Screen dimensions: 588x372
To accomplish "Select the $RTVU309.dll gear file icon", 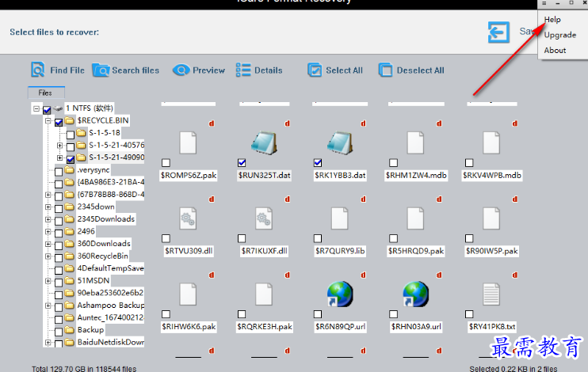I will tap(188, 218).
